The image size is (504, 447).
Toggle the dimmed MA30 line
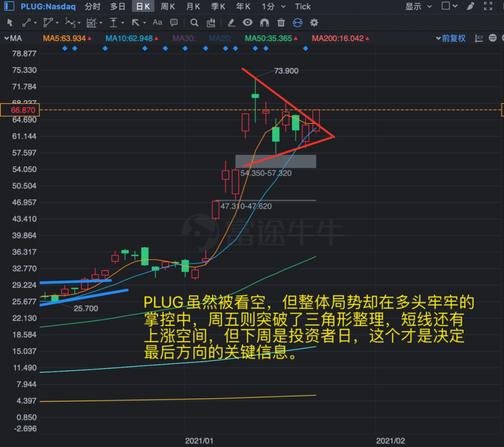click(184, 38)
